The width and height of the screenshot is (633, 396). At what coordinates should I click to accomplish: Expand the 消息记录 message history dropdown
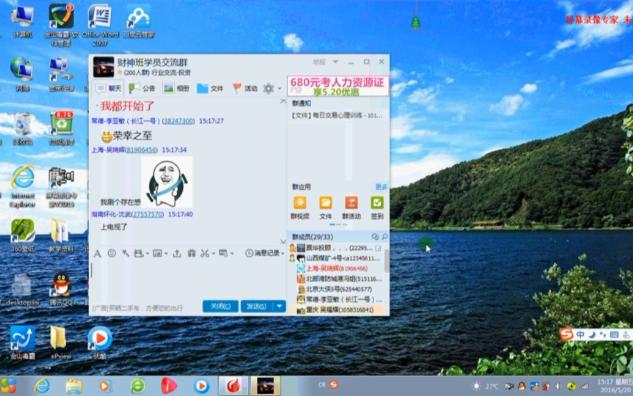(283, 253)
